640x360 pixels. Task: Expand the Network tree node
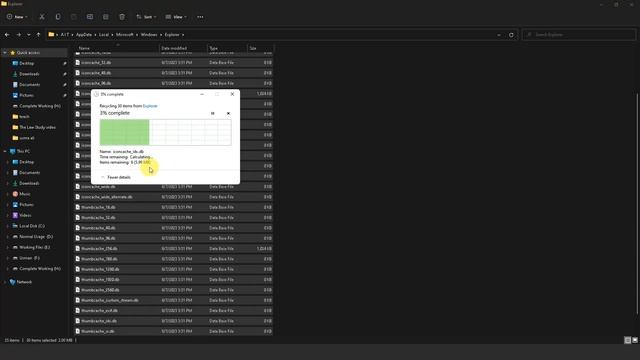pos(5,282)
